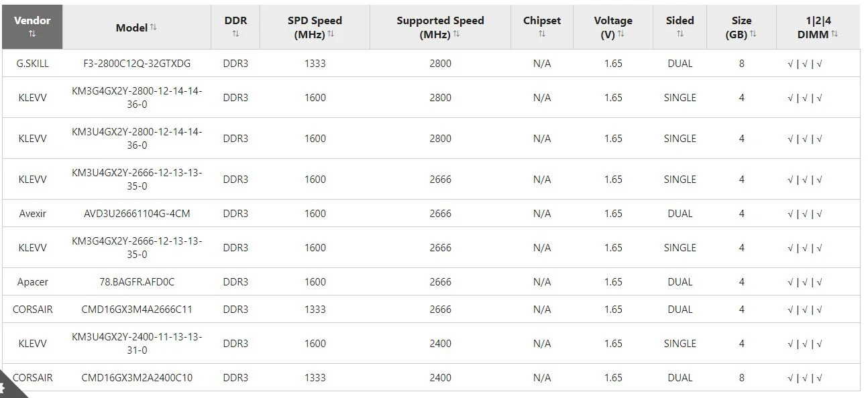Screen dimensions: 868x398
Task: Click Size (GB) sort arrows
Action: pos(753,34)
